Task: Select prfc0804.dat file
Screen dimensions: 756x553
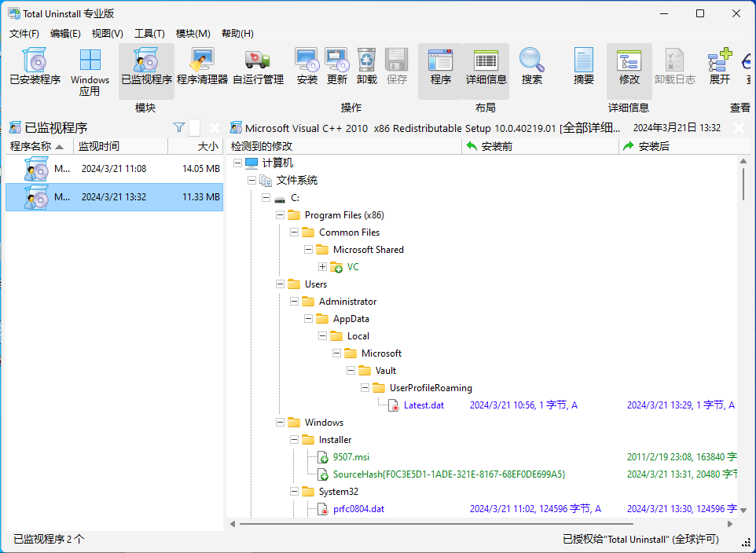Action: point(358,509)
